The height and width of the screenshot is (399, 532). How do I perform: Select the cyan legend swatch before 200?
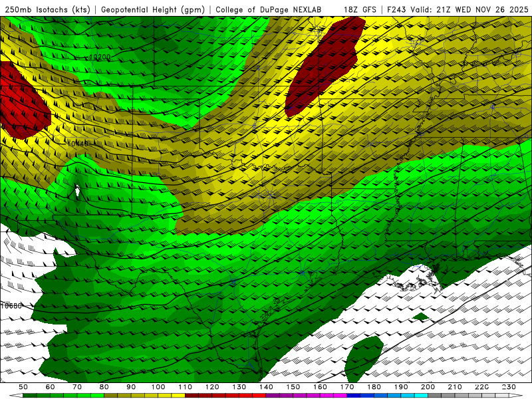pos(421,396)
